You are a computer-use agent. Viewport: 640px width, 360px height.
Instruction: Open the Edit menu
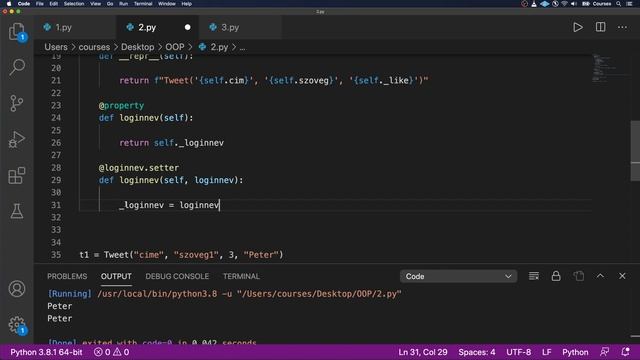[53, 4]
